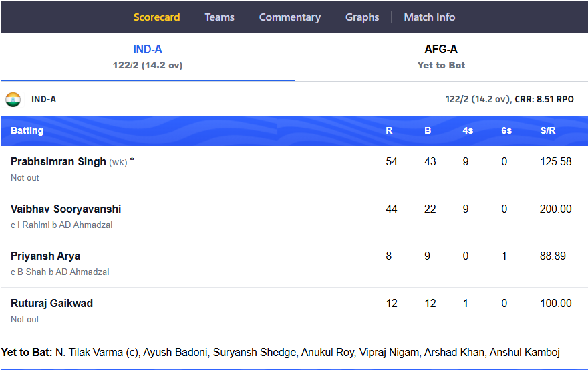Click the S/R column header
This screenshot has height=370, width=588.
click(x=548, y=130)
